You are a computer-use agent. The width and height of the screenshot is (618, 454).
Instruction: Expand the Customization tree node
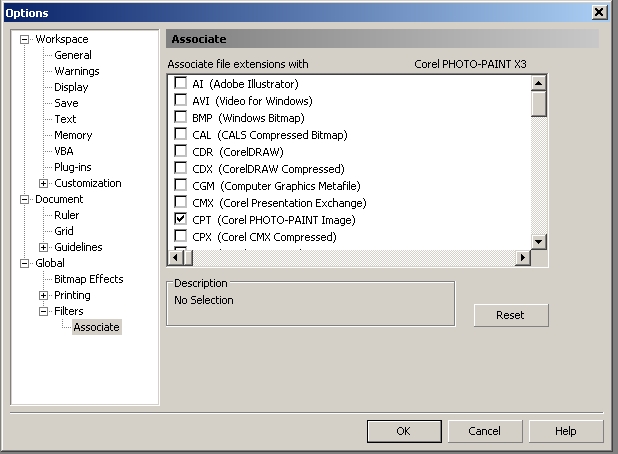point(44,184)
